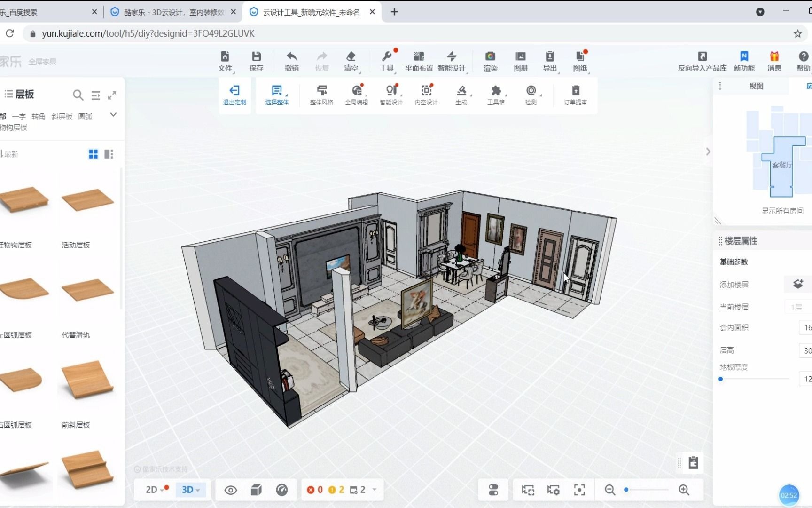Click 显示所有房间 show all rooms
This screenshot has height=508, width=812.
782,211
